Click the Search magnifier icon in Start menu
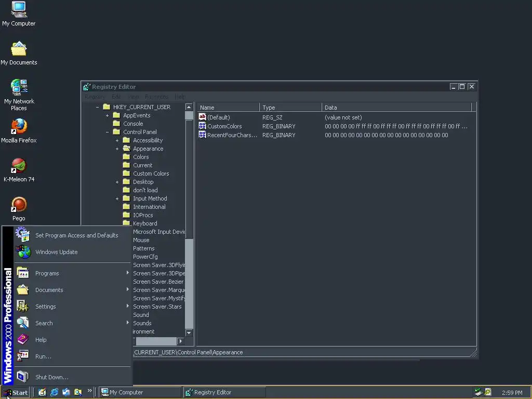This screenshot has height=399, width=532. click(x=23, y=323)
